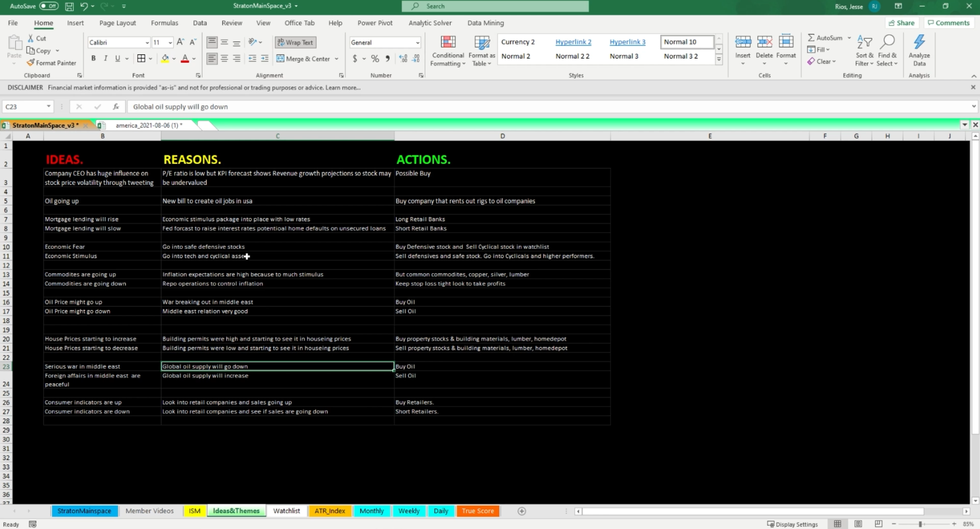This screenshot has width=980, height=529.
Task: Click the zoom slider handle
Action: coord(920,524)
